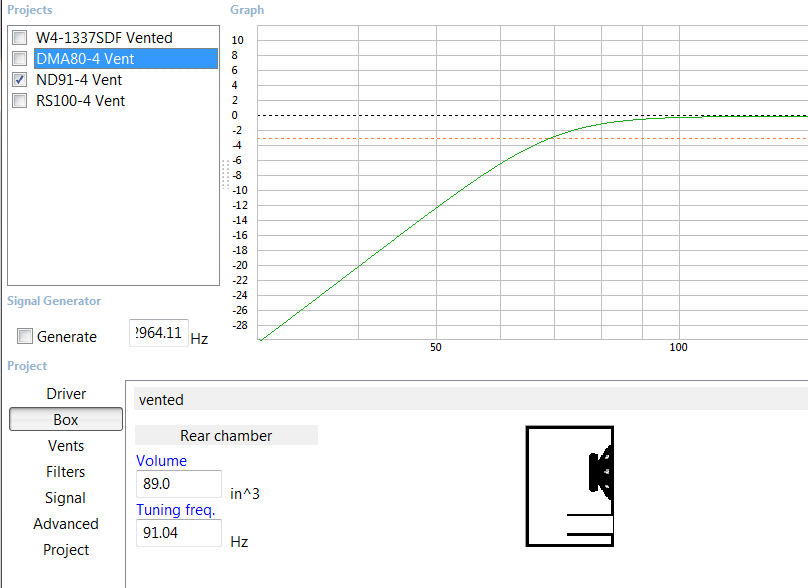The height and width of the screenshot is (588, 808).
Task: Select the RS100-4 Vent project row
Action: [x=80, y=100]
